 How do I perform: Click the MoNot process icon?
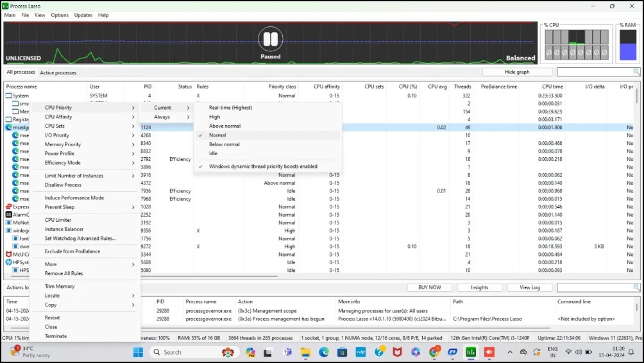(x=8, y=223)
